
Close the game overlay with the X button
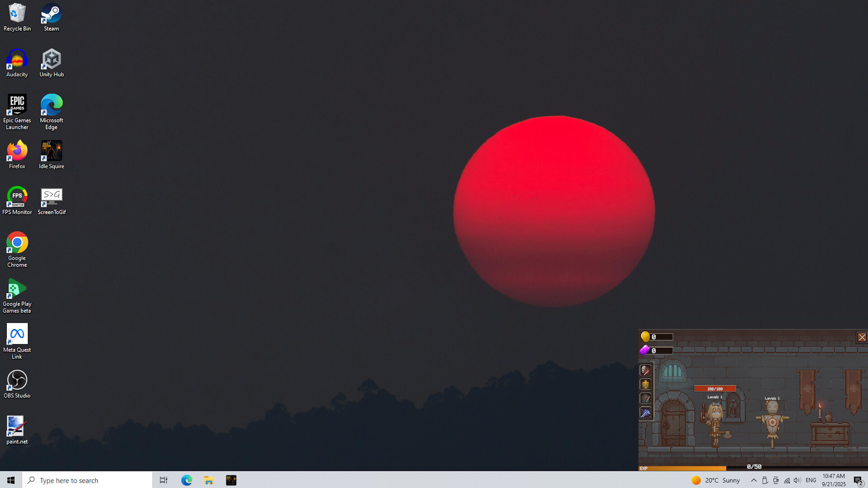coord(862,337)
